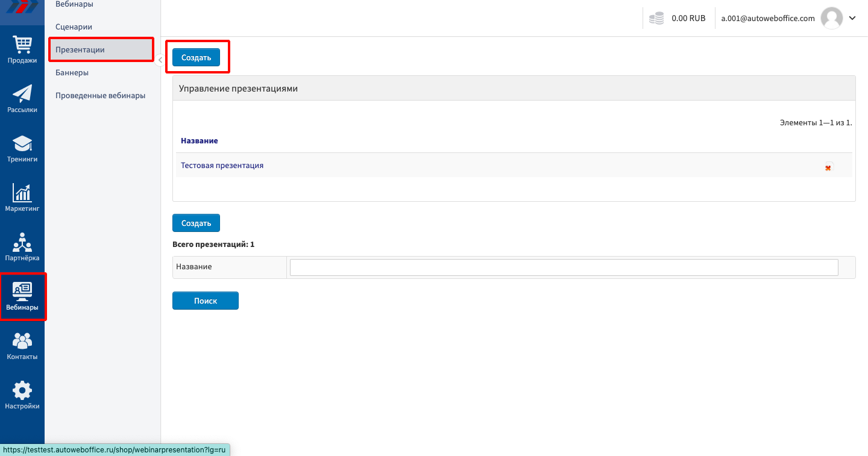Open the Маркетинг chart section
868x456 pixels.
coord(22,198)
